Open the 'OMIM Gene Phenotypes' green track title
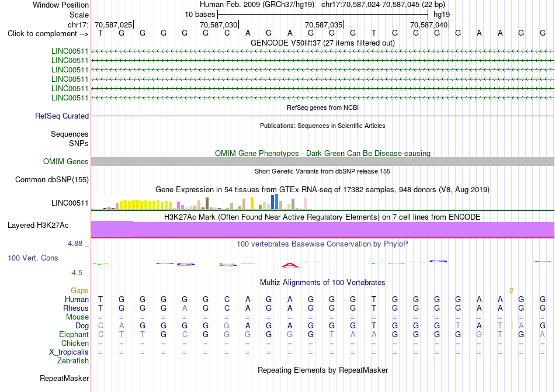The height and width of the screenshot is (392, 555). [322, 153]
